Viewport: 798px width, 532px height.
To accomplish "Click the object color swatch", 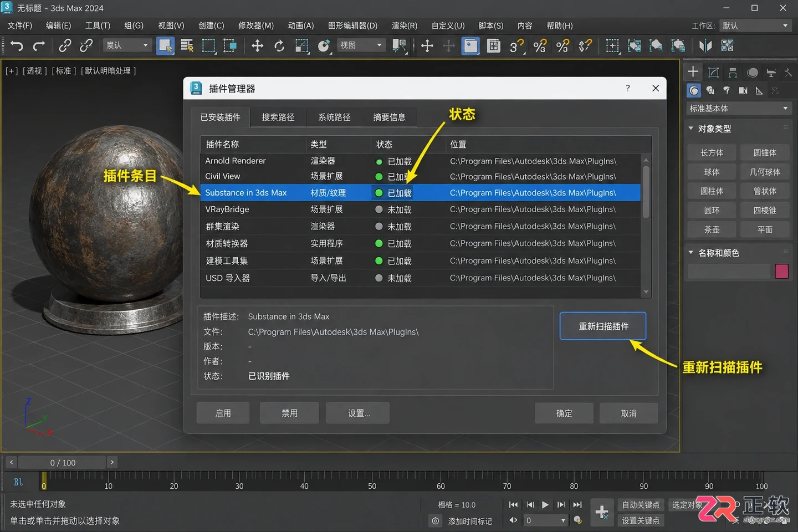I will [x=781, y=271].
